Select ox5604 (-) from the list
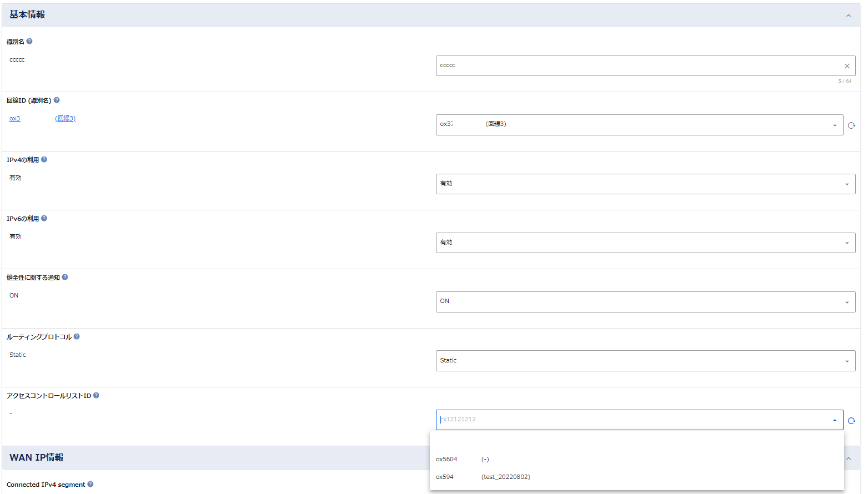Image resolution: width=868 pixels, height=494 pixels. coord(463,459)
